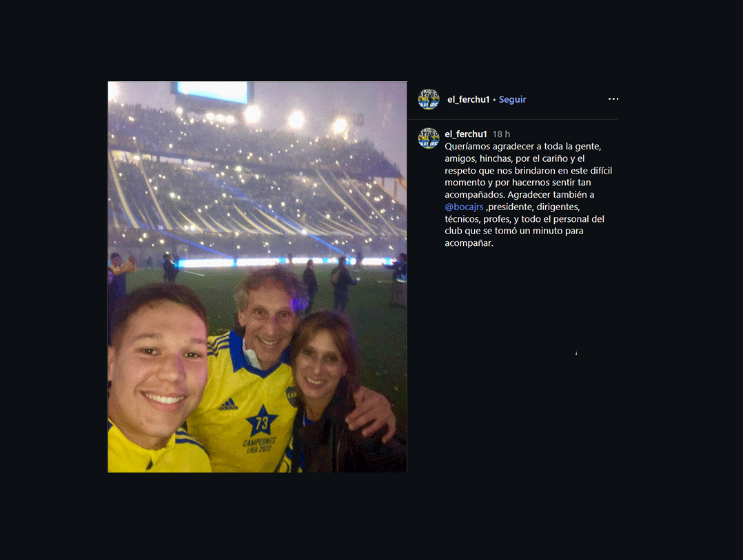Click the profile avatar beside the caption
743x560 pixels.
coord(429,138)
